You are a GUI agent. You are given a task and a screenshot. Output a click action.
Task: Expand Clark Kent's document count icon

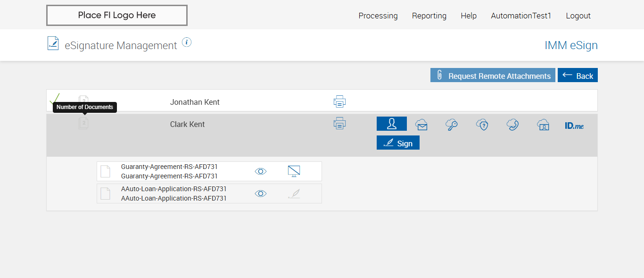[83, 124]
